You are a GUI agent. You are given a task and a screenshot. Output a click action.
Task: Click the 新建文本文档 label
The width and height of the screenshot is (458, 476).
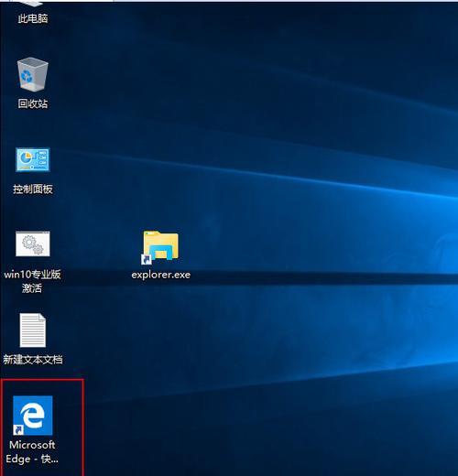(x=33, y=359)
